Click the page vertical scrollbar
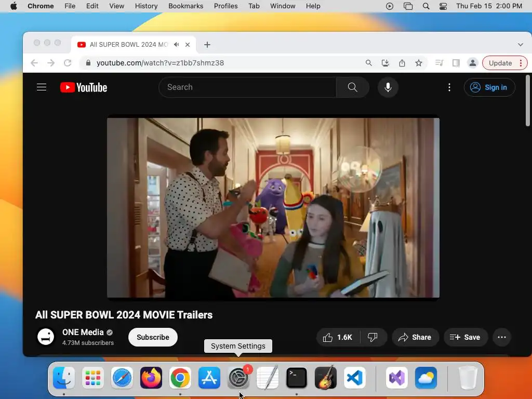 (x=528, y=100)
